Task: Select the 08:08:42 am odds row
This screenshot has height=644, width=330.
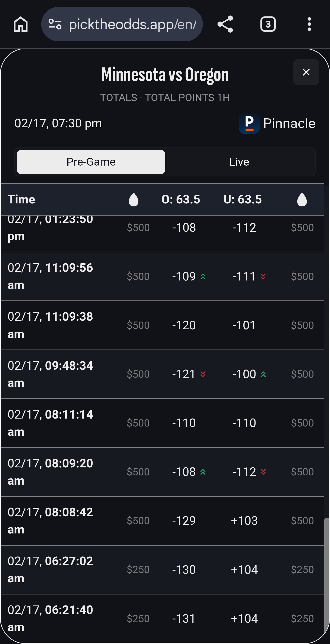Action: pos(162,521)
